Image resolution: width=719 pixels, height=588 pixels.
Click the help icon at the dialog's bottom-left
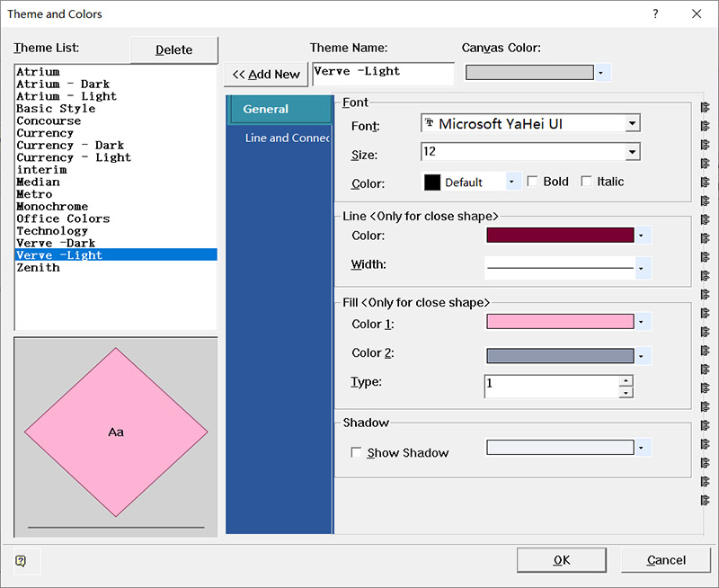[x=21, y=560]
